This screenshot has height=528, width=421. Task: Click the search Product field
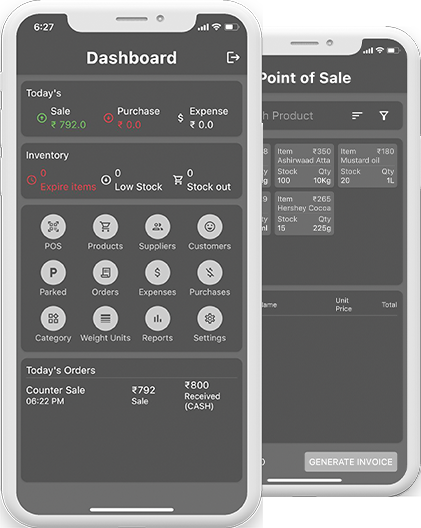[332, 116]
